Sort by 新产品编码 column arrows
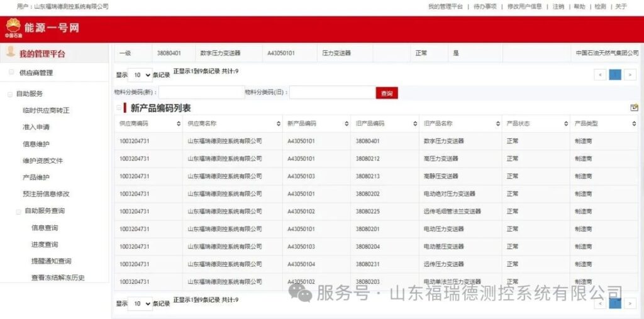The height and width of the screenshot is (319, 644). coord(347,124)
